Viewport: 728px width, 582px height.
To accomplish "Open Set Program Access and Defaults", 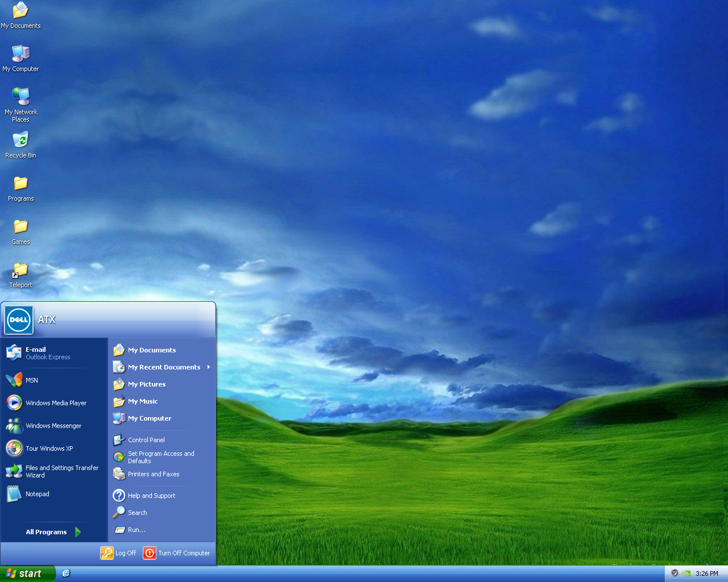I will click(x=163, y=457).
